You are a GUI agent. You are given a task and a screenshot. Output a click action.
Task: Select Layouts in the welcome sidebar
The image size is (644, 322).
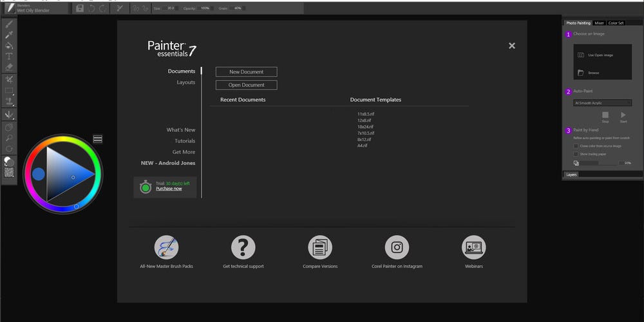click(186, 82)
